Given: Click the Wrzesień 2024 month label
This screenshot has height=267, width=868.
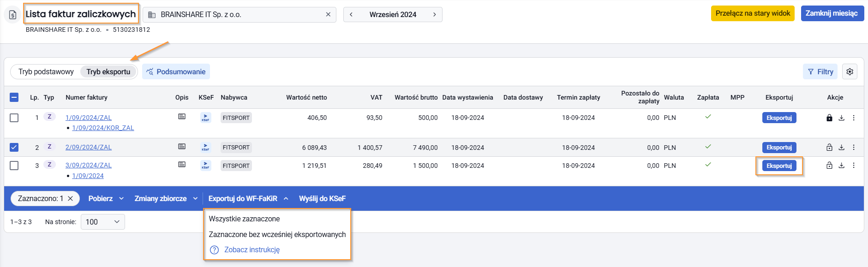Looking at the screenshot, I should click(x=393, y=15).
